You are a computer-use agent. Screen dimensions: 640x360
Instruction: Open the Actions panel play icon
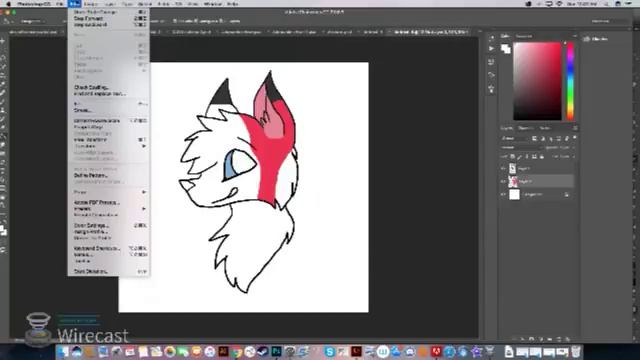coord(491,49)
